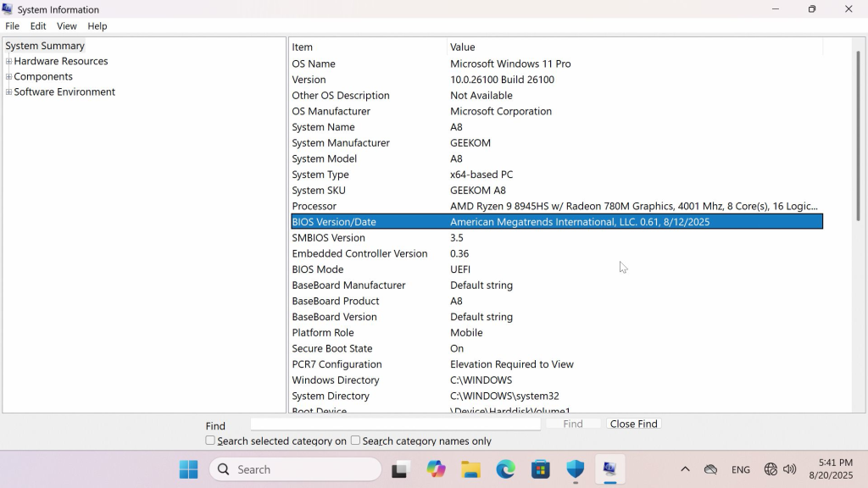Screen dimensions: 868x488
Task: Open the Windows Start menu
Action: [x=189, y=469]
